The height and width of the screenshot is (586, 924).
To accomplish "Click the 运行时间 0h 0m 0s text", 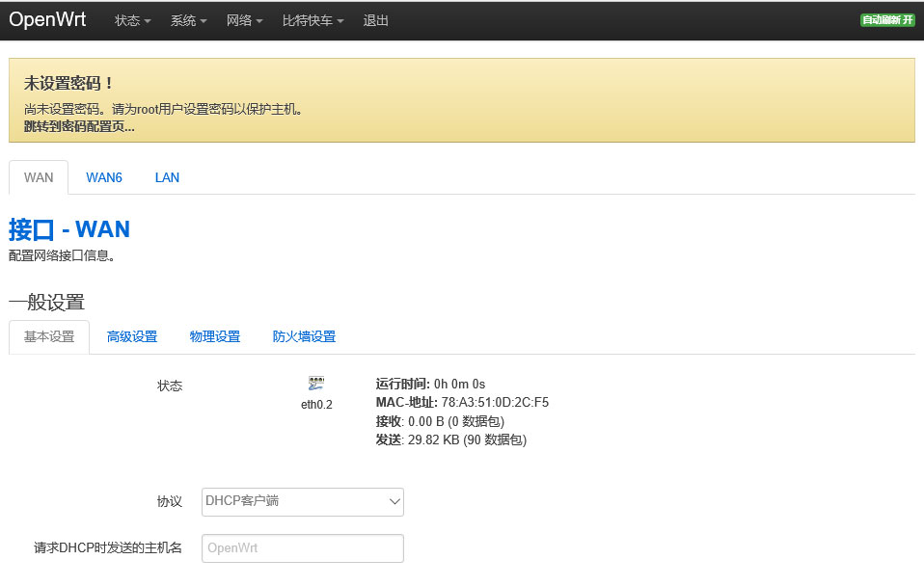I will 430,384.
